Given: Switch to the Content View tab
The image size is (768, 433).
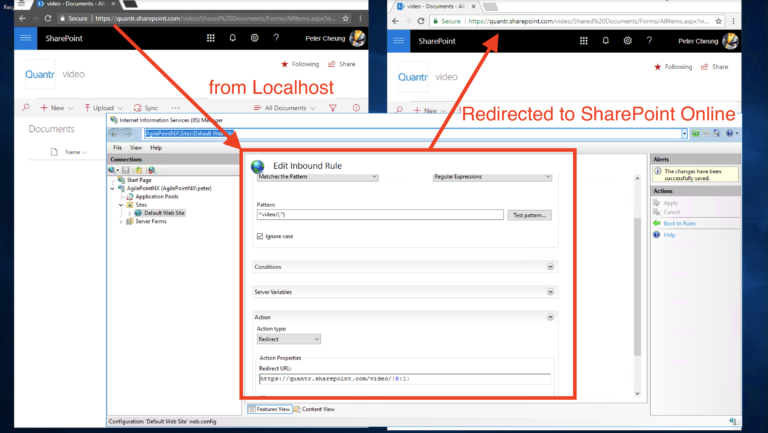Looking at the screenshot, I should pyautogui.click(x=314, y=409).
